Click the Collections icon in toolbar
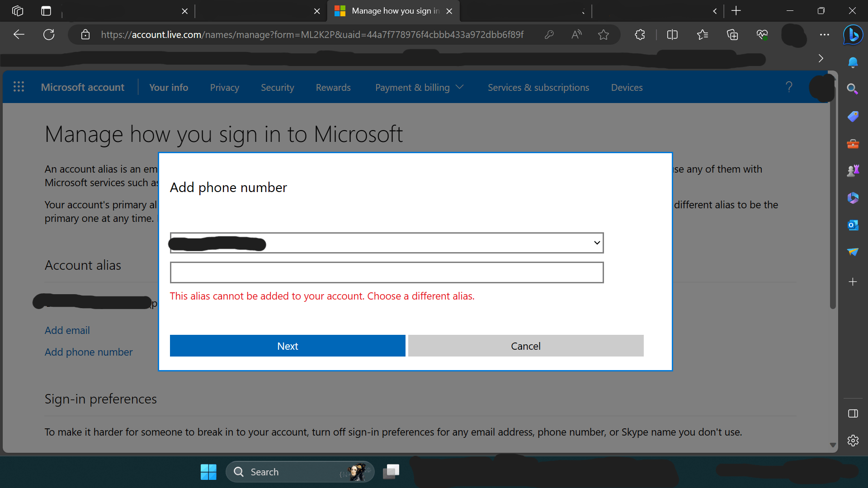The width and height of the screenshot is (868, 488). tap(732, 35)
